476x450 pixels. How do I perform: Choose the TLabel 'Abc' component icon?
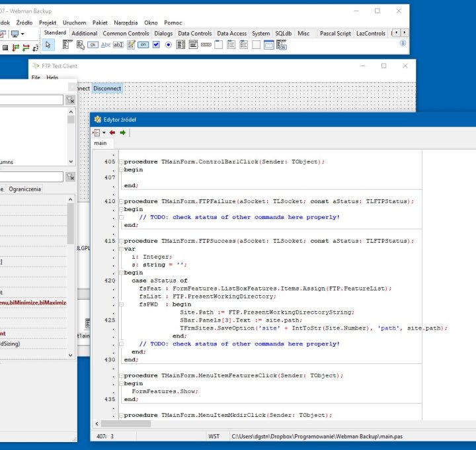tap(106, 45)
